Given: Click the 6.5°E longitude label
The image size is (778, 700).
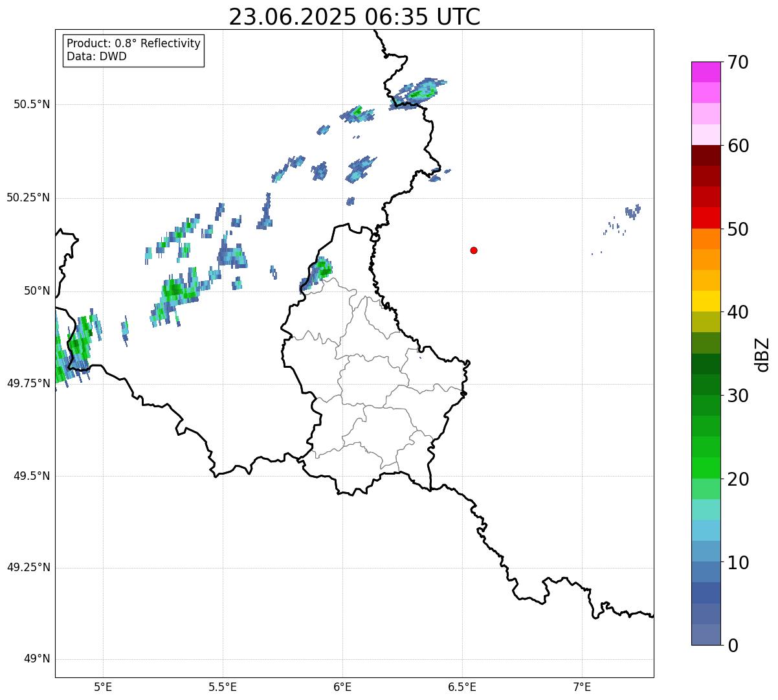Looking at the screenshot, I should coord(462,688).
